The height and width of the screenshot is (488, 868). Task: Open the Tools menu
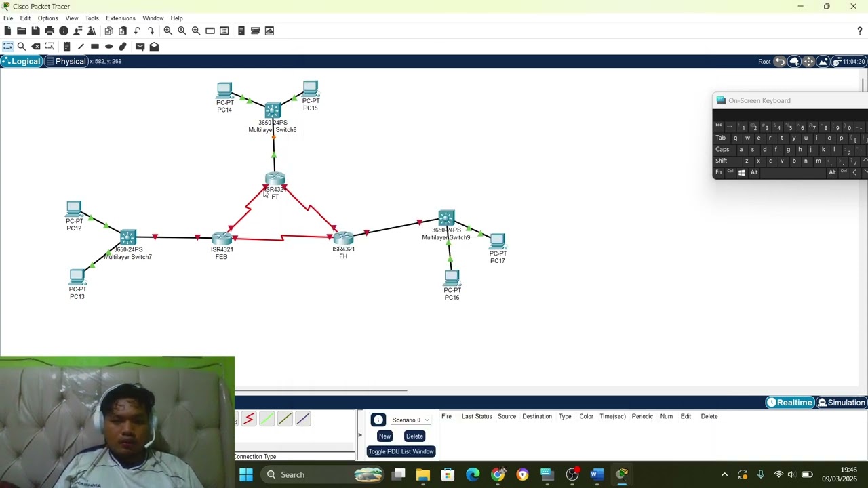pos(92,18)
